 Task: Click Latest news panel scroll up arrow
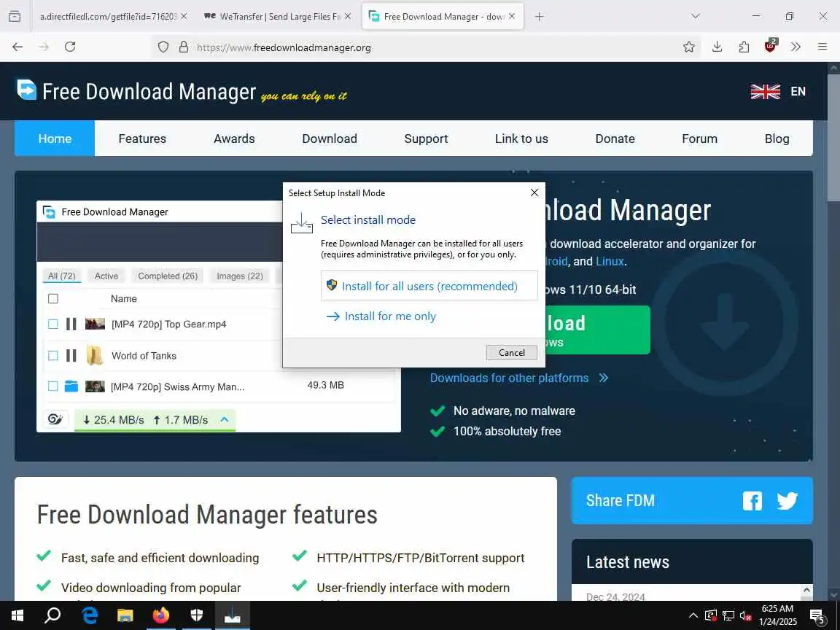click(x=806, y=590)
